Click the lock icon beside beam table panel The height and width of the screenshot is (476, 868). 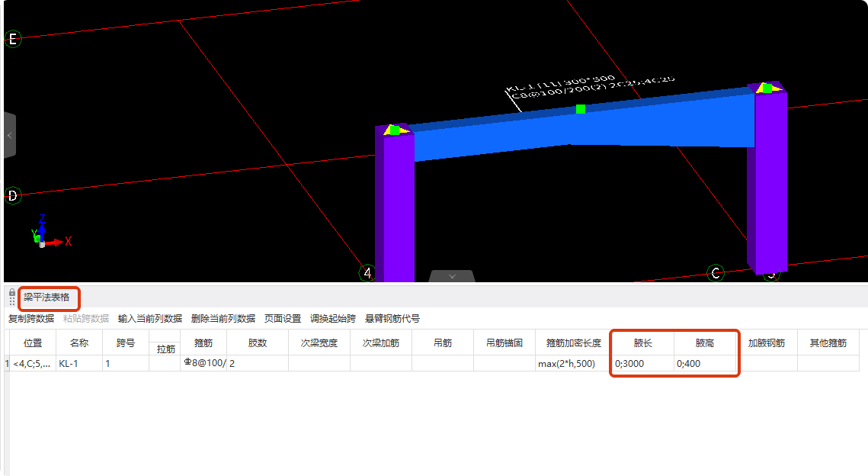[x=11, y=293]
